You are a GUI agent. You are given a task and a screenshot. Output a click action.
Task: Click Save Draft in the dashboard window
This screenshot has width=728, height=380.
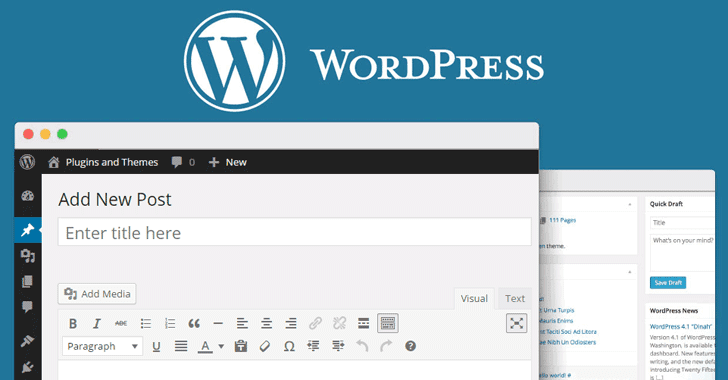(x=668, y=282)
